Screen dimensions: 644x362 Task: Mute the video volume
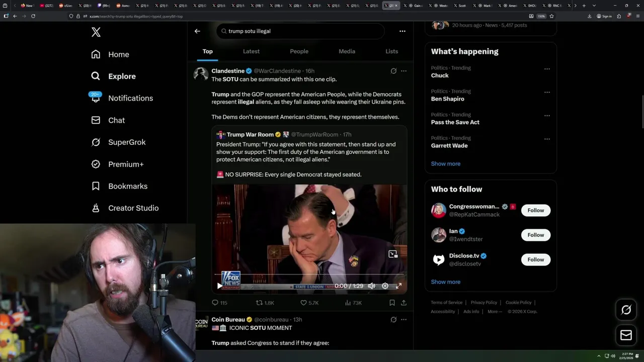pos(371,286)
